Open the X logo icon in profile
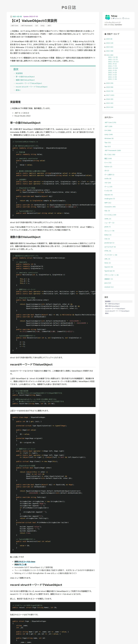 (111, 18)
